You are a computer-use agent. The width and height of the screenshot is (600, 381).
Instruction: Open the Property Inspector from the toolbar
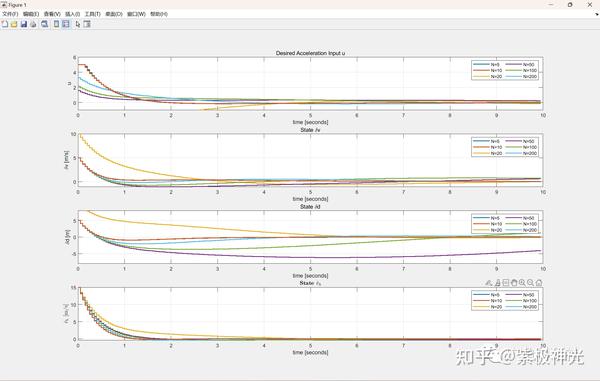click(x=87, y=24)
